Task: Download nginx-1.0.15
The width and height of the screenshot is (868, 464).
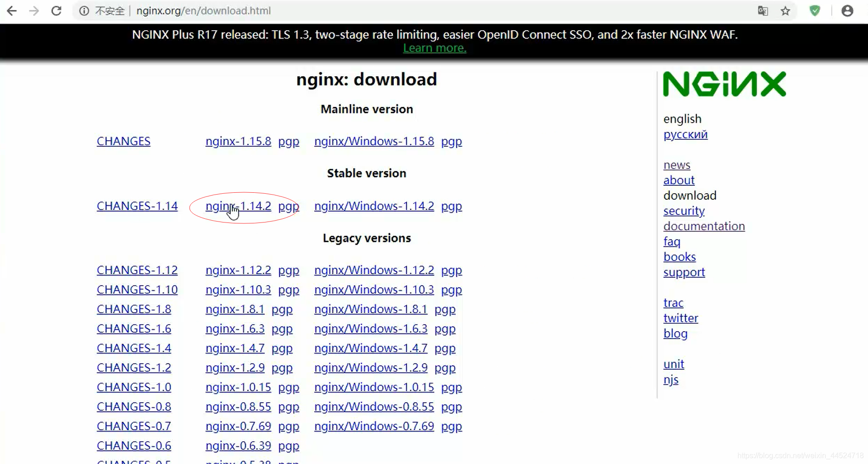Action: [x=238, y=387]
